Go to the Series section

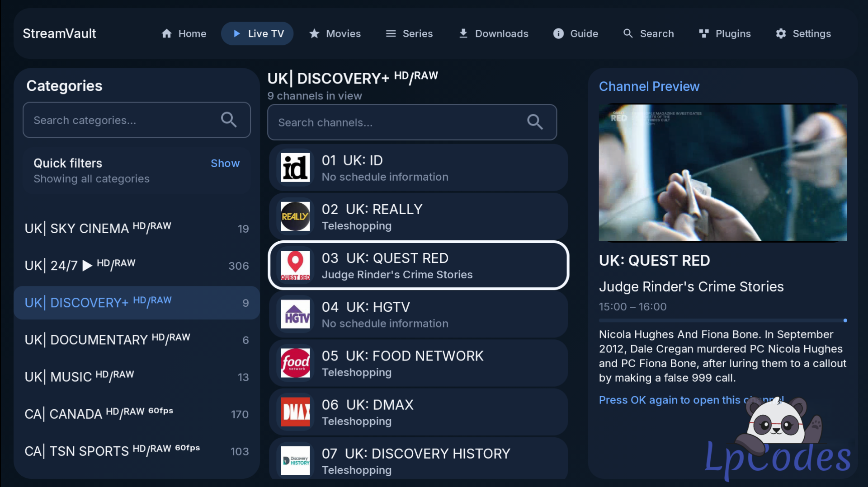point(410,33)
